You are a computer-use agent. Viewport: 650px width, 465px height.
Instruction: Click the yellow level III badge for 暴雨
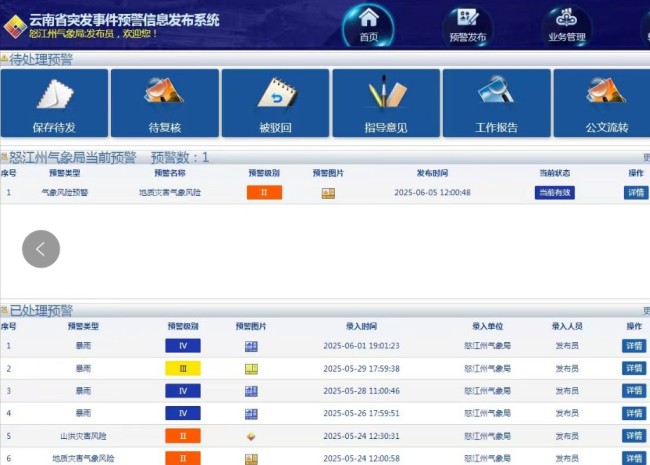183,368
